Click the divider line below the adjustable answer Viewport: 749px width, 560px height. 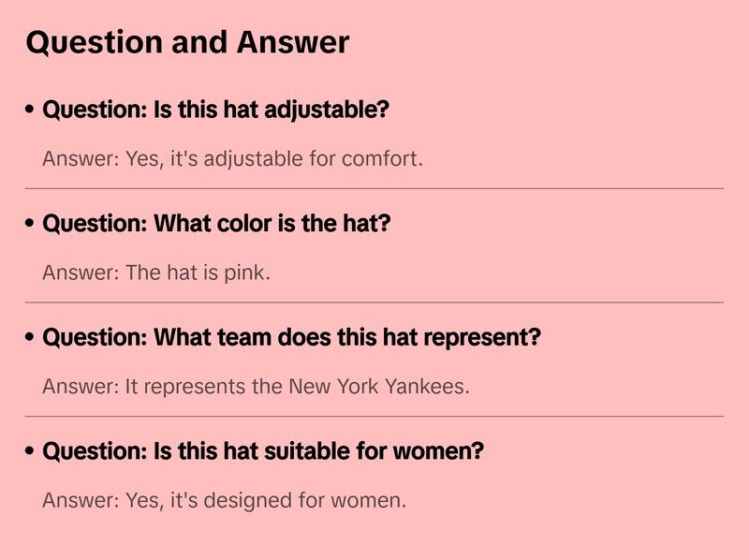[x=374, y=188]
